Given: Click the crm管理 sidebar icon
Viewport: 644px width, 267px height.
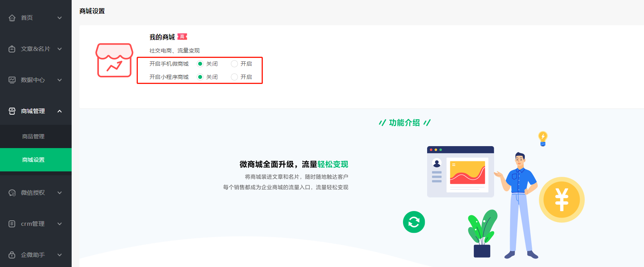Looking at the screenshot, I should pos(12,224).
